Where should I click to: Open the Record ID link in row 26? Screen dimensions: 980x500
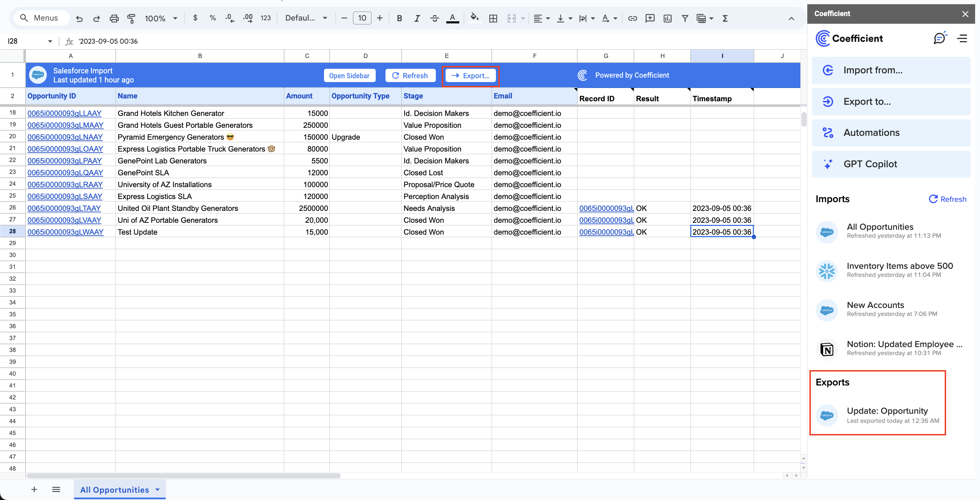click(x=606, y=208)
